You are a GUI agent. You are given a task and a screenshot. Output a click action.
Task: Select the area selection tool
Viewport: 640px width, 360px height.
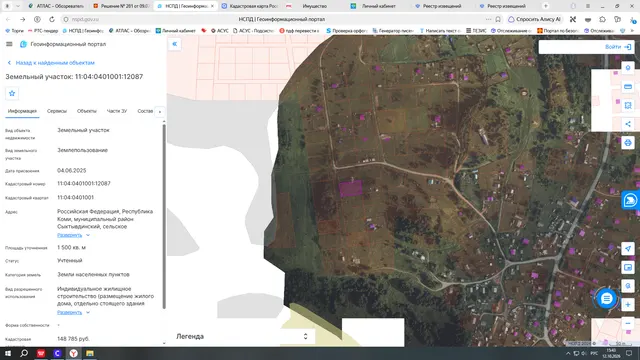pyautogui.click(x=628, y=105)
